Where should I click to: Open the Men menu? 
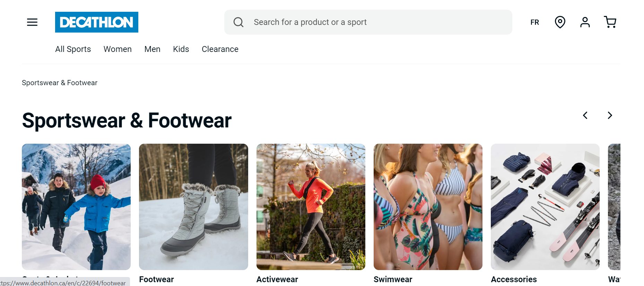(152, 49)
